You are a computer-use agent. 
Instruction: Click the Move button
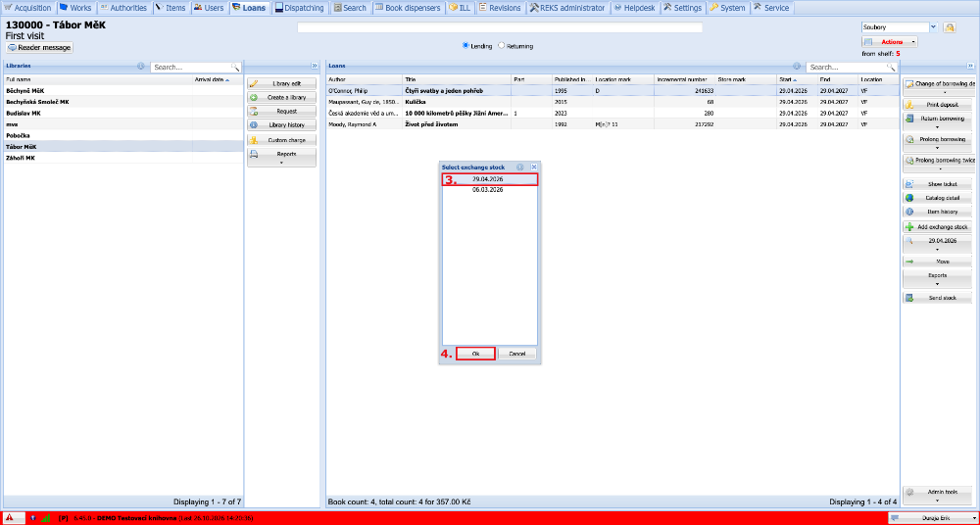pyautogui.click(x=938, y=262)
